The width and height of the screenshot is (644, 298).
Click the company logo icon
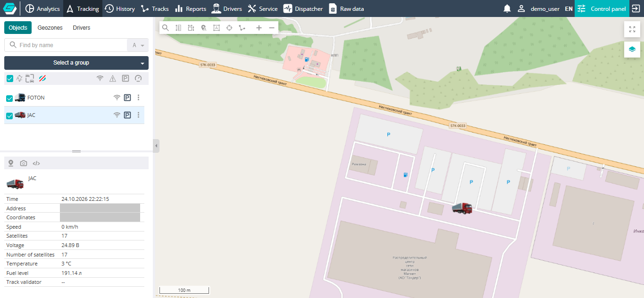pos(9,8)
